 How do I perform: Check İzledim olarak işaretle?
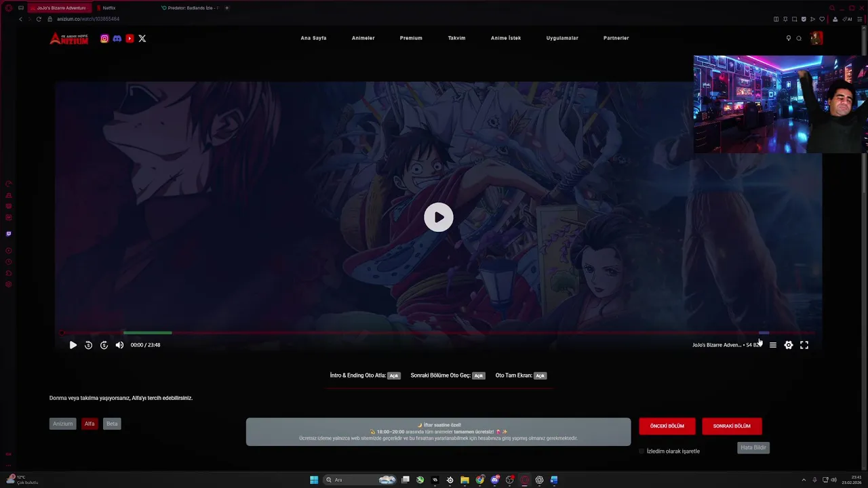[642, 451]
